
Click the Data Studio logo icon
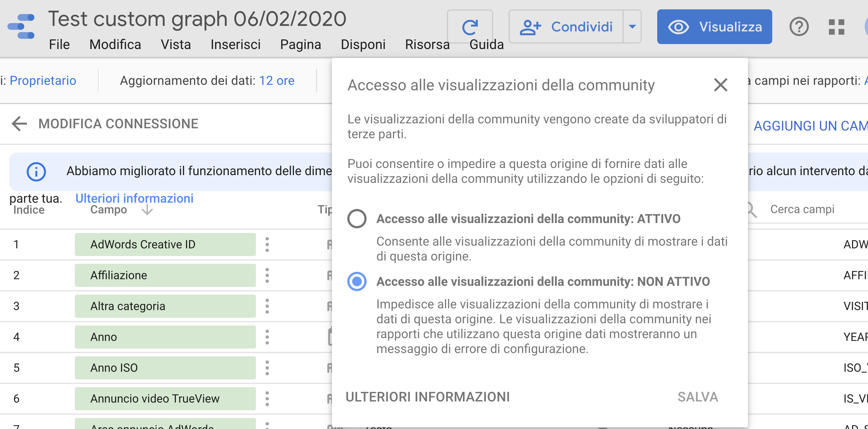point(21,27)
